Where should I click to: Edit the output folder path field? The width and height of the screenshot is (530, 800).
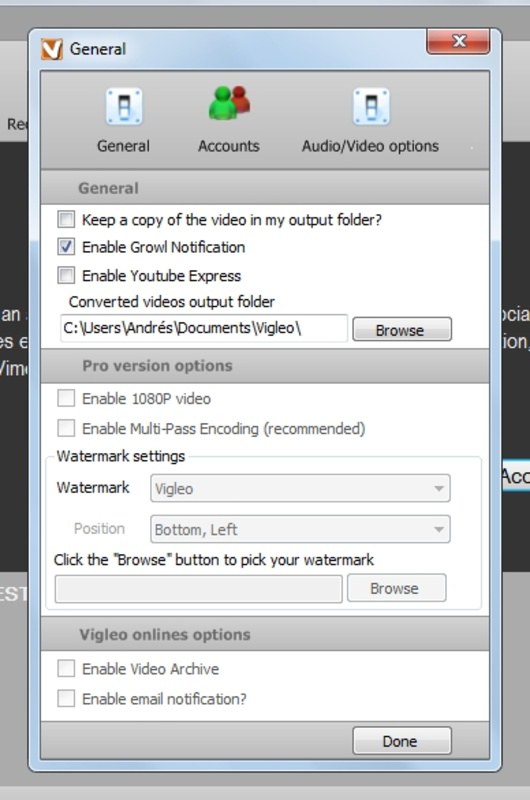pyautogui.click(x=204, y=328)
